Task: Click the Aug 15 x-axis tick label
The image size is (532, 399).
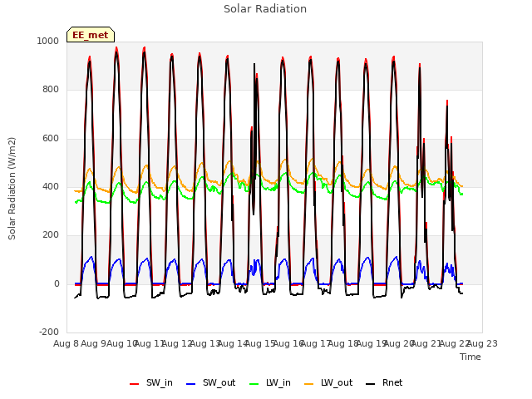Action: pos(260,343)
